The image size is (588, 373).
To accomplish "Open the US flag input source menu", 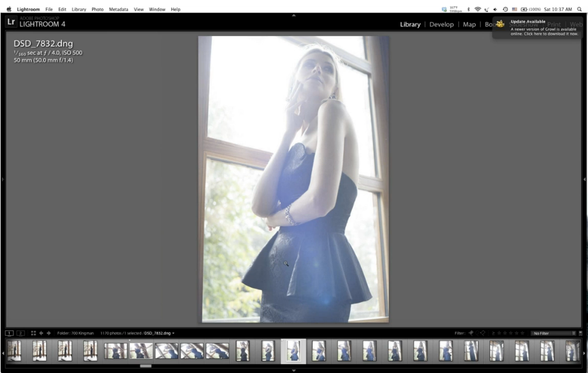I will [x=515, y=9].
